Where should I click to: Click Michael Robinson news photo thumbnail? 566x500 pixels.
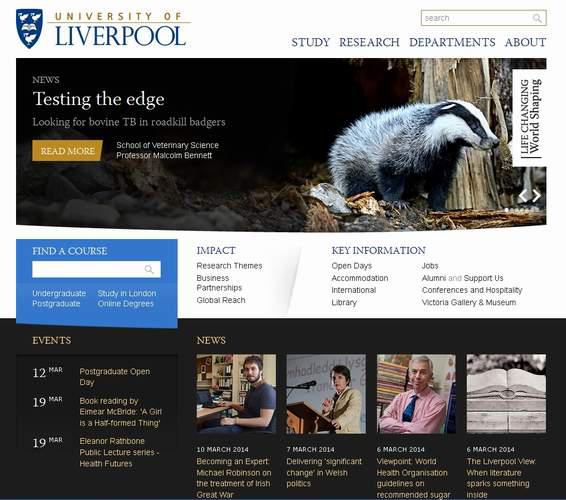pyautogui.click(x=236, y=394)
